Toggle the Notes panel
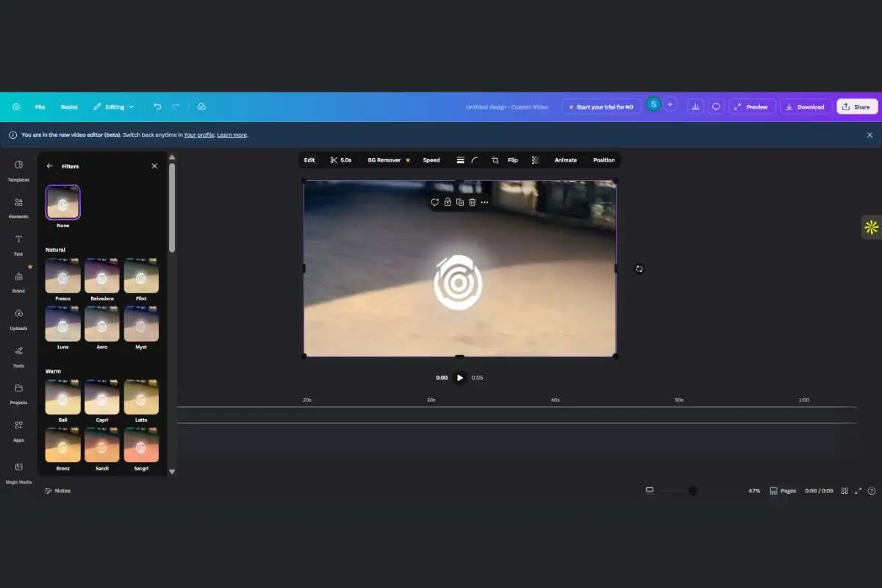This screenshot has width=882, height=588. pyautogui.click(x=57, y=490)
